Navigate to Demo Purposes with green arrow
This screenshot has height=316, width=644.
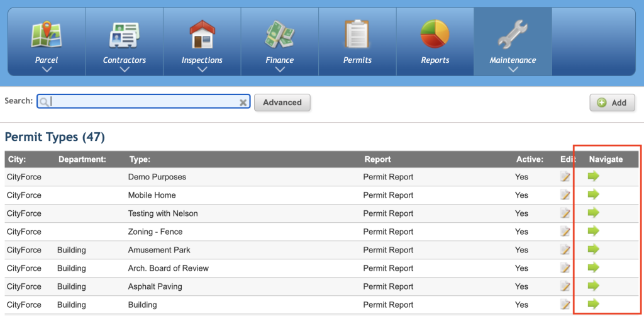tap(594, 176)
